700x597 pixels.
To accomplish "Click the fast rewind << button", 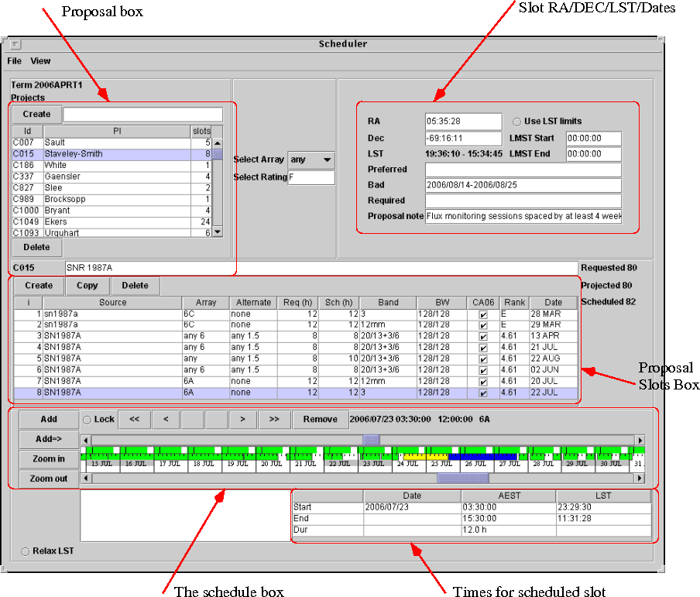I will (134, 419).
